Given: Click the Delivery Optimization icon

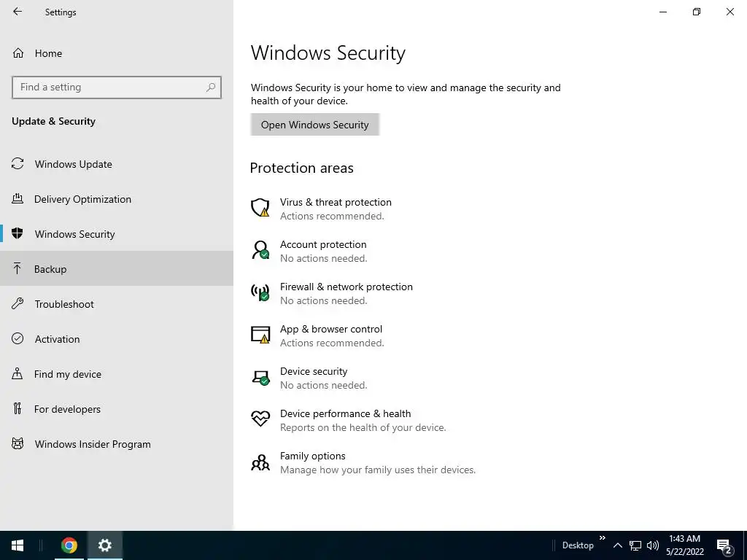Looking at the screenshot, I should [x=18, y=198].
